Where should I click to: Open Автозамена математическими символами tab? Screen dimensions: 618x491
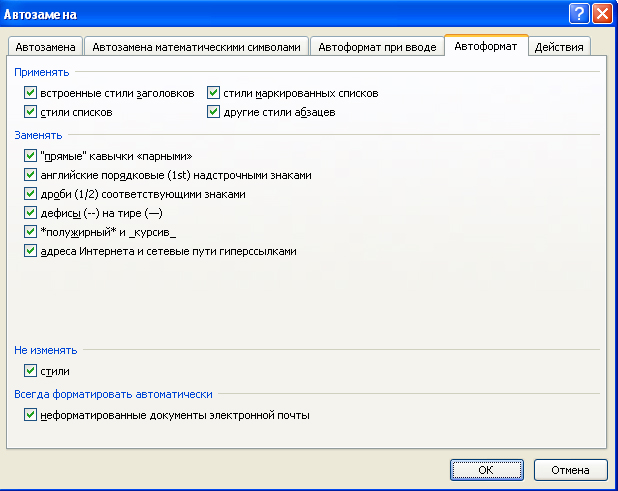click(195, 47)
